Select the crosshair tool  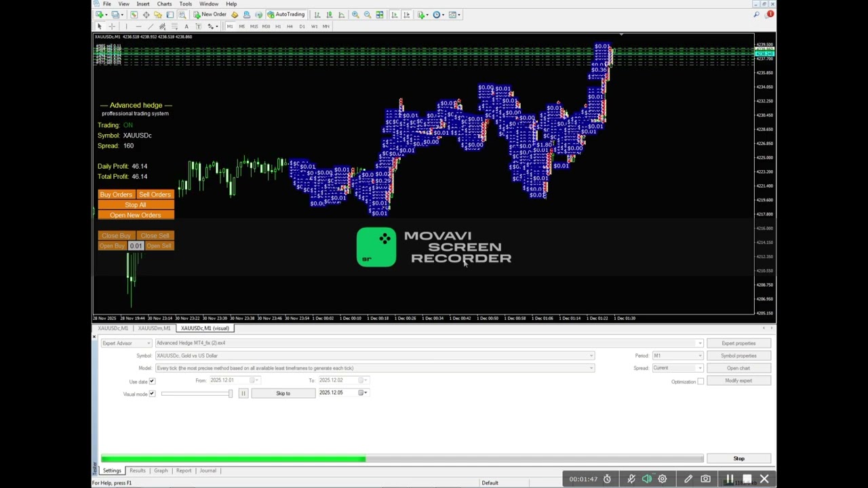tap(112, 26)
